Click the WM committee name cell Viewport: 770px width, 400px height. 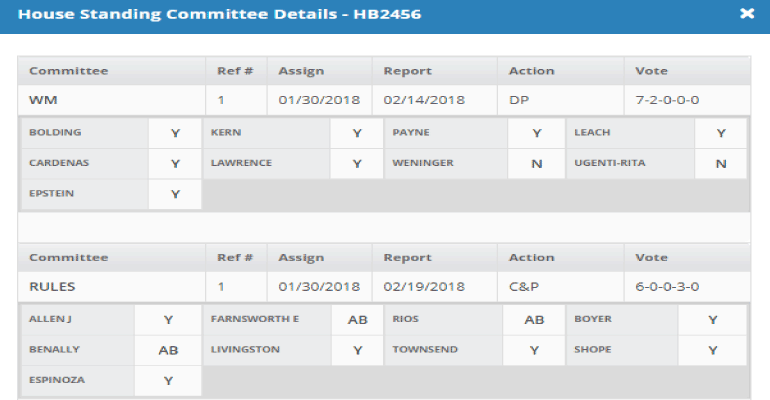44,100
